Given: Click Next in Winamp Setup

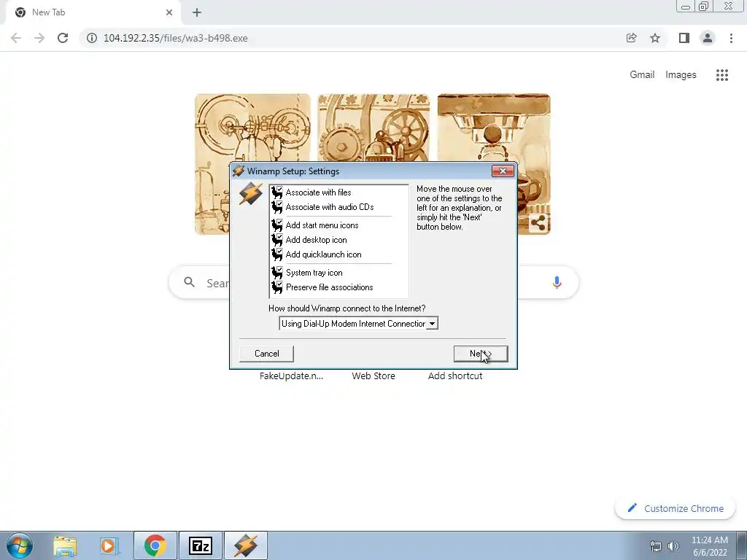Looking at the screenshot, I should tap(481, 354).
